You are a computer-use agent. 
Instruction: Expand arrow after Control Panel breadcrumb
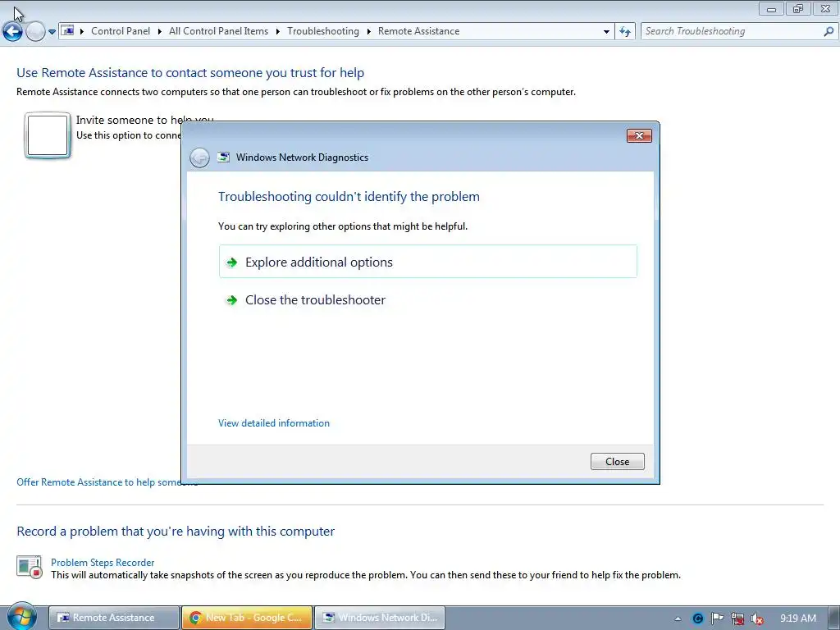tap(160, 32)
